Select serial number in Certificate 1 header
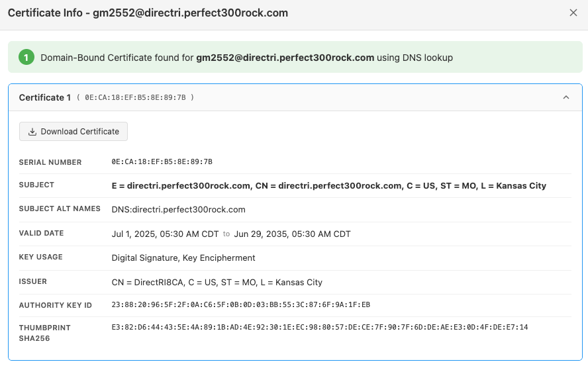Screen dimensions: 588x368 (135, 97)
